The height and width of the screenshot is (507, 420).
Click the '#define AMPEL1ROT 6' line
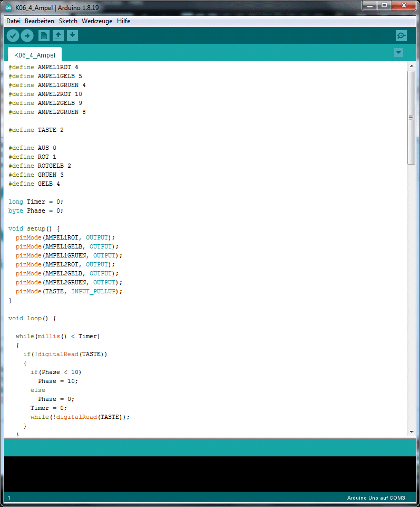coord(43,67)
